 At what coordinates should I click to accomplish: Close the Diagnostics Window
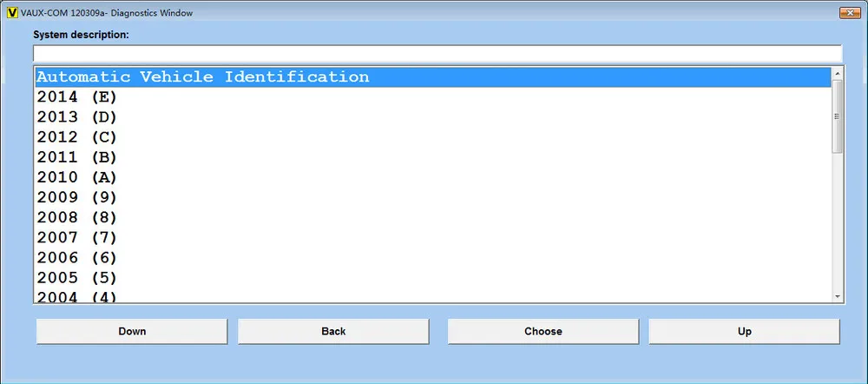(x=850, y=13)
